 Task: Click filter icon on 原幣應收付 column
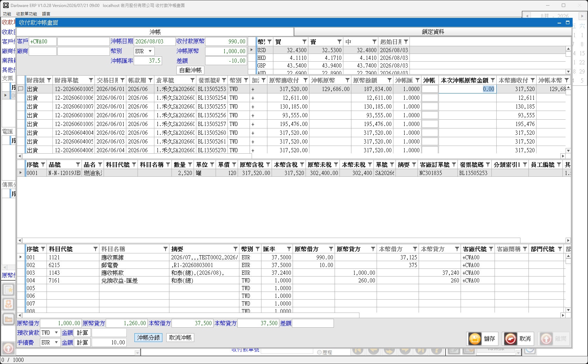pos(306,80)
